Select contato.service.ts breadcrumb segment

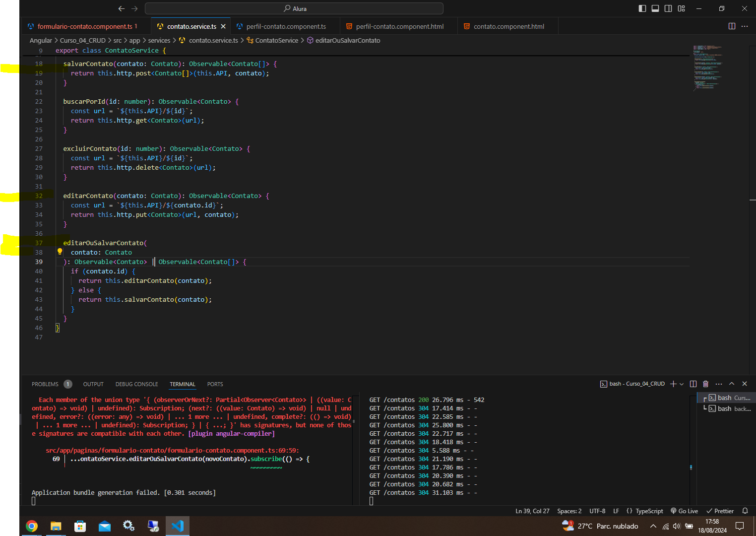209,40
